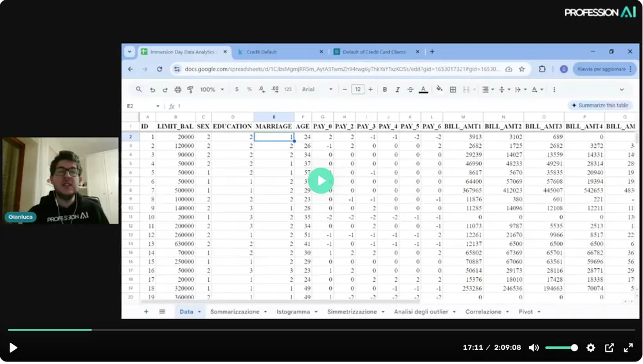Select the paint format tool

190,89
